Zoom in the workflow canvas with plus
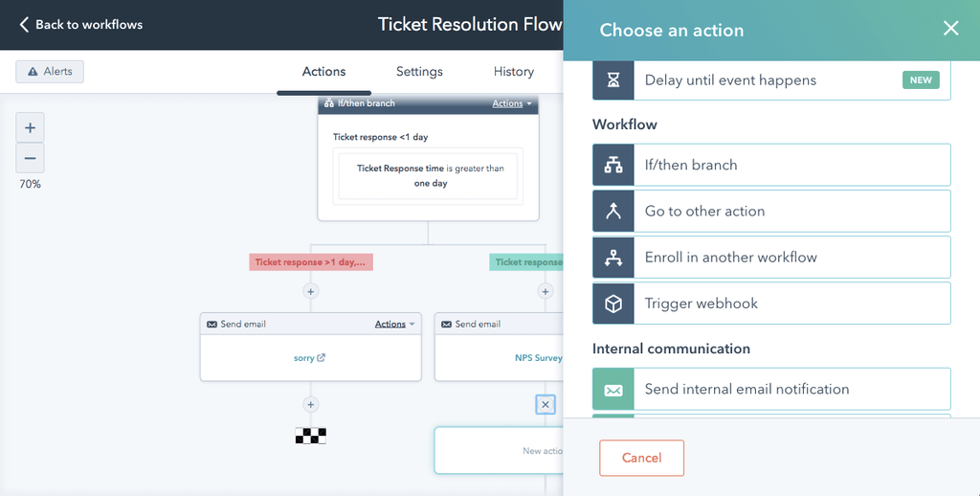This screenshot has width=980, height=496. (30, 127)
